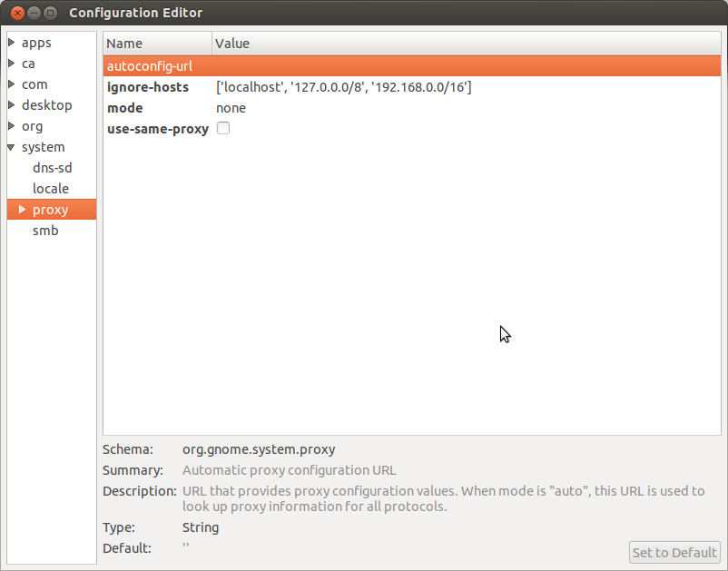Expand the org tree node
Viewport: 728px width, 571px height.
pyautogui.click(x=12, y=126)
